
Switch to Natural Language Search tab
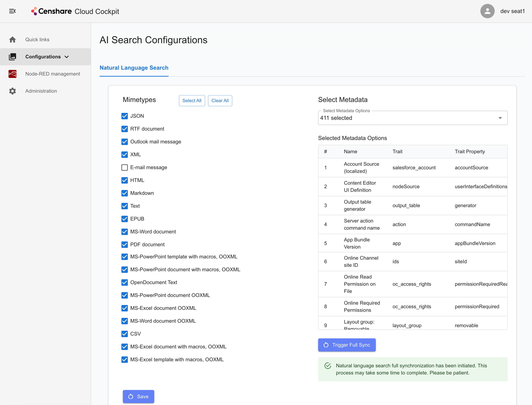134,68
